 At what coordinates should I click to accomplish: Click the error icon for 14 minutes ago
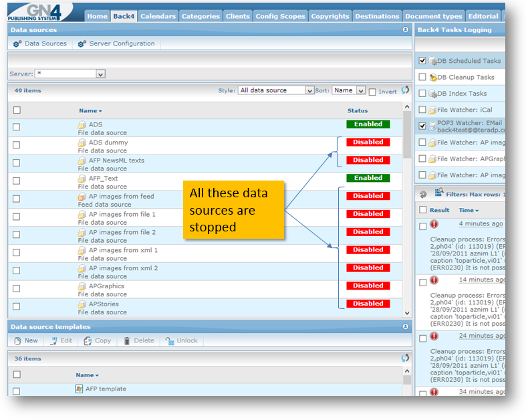pos(434,280)
